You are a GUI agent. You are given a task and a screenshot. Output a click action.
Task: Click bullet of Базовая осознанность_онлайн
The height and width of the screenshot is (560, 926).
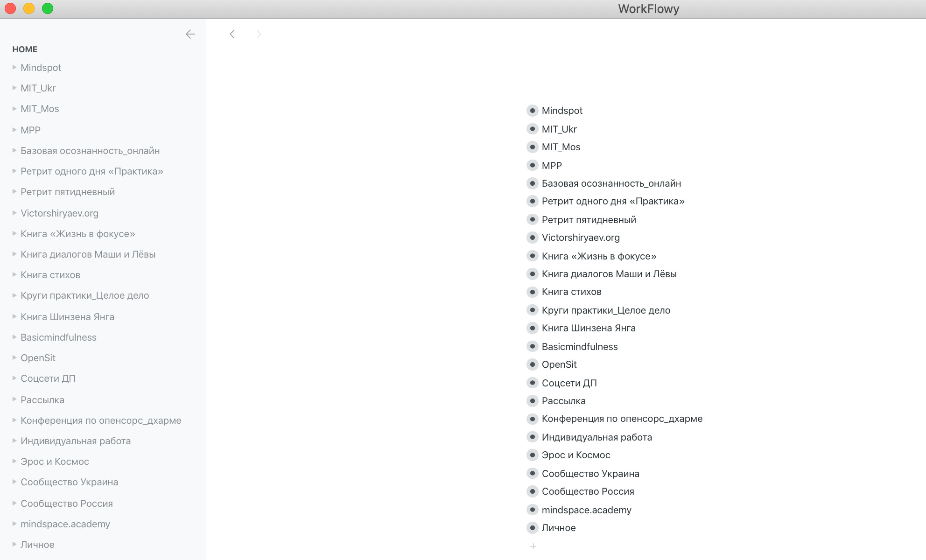pos(532,183)
